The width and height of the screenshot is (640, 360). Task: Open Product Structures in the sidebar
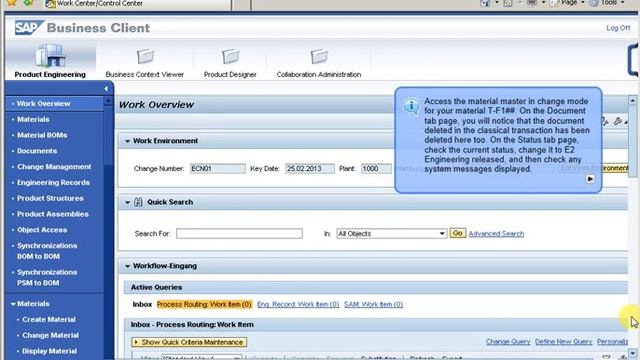pos(50,198)
